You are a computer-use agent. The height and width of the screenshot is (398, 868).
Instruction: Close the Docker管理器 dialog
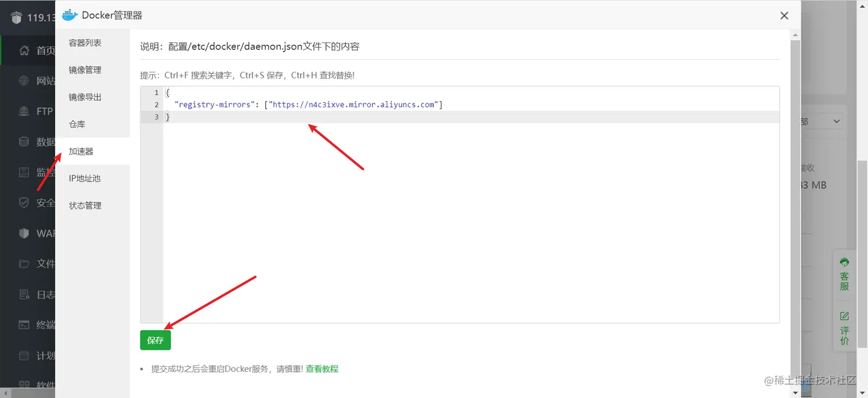pos(784,16)
